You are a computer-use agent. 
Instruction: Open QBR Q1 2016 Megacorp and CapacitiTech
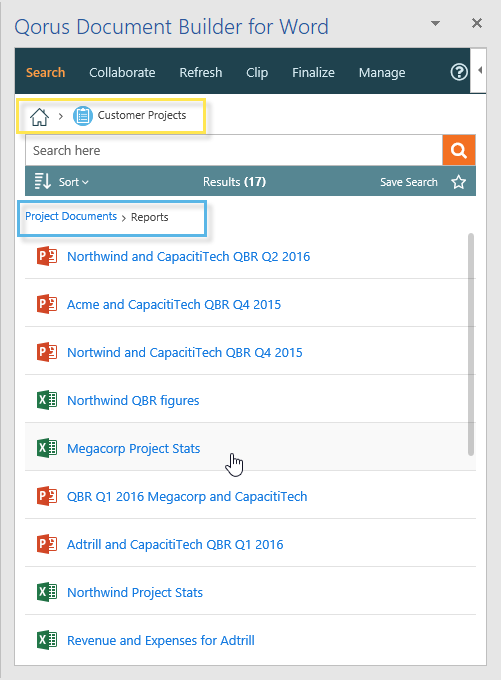(x=187, y=496)
